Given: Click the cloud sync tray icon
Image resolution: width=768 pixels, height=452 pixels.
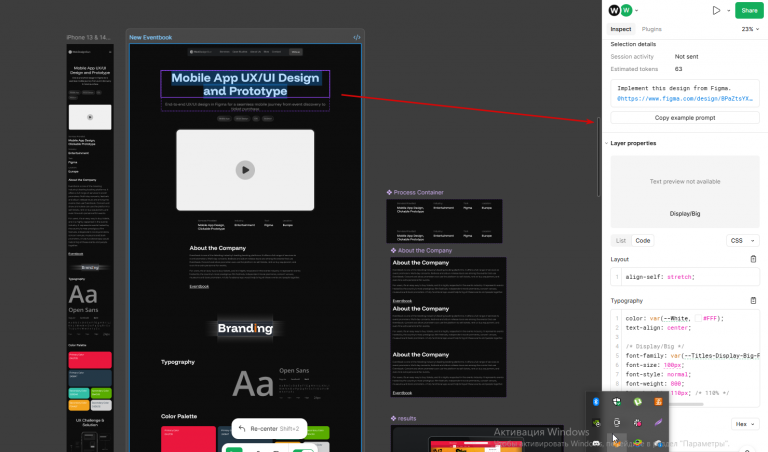Looking at the screenshot, I should [658, 443].
